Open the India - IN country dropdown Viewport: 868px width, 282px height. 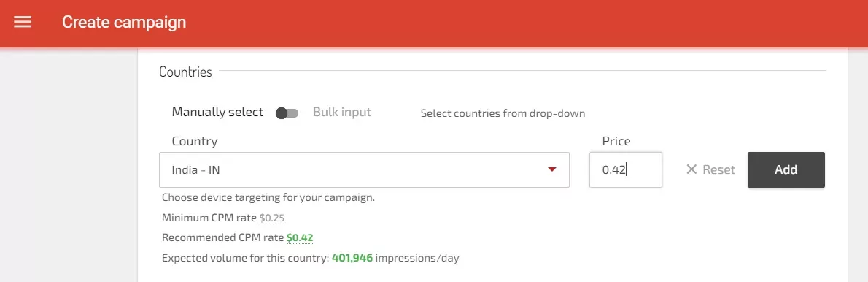coord(364,169)
